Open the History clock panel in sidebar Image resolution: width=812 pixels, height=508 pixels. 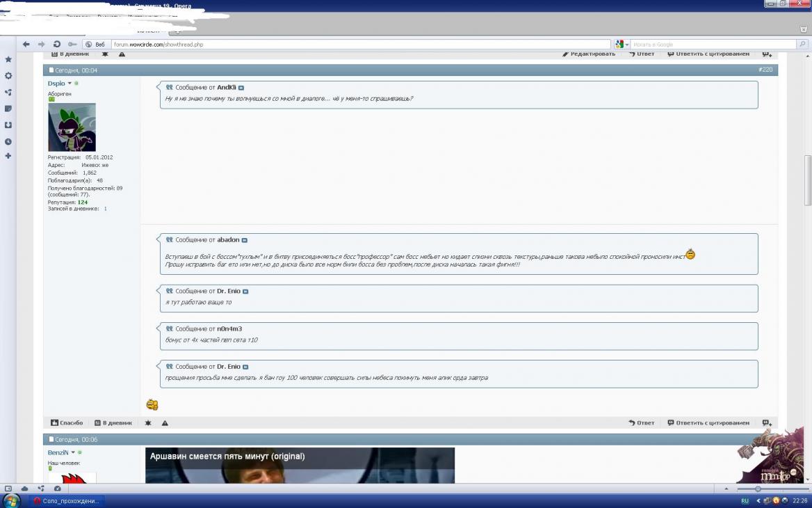click(x=8, y=141)
